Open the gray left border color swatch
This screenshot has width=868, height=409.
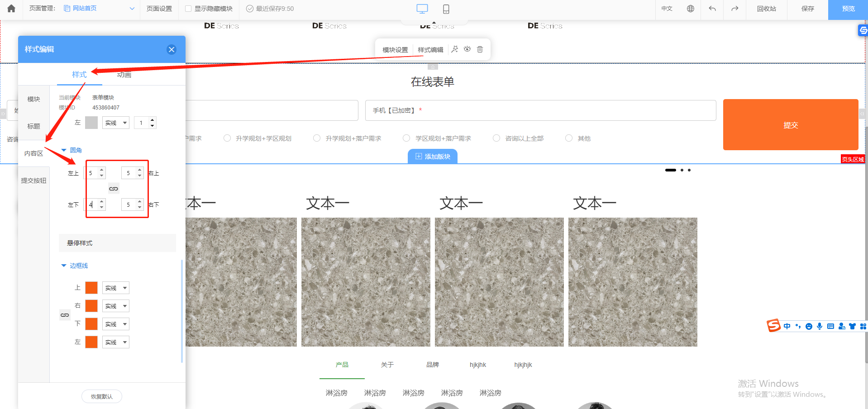(91, 123)
